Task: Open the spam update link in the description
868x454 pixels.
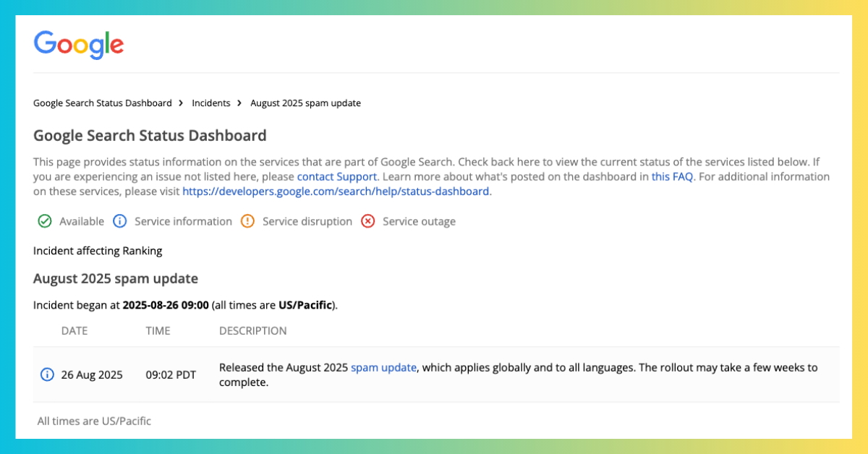Action: pos(383,367)
